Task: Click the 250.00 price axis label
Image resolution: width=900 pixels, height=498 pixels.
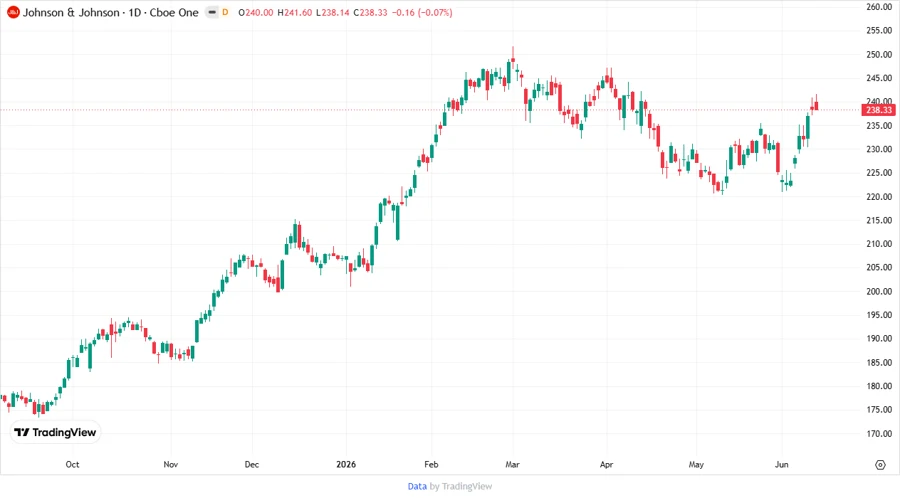Action: (879, 55)
